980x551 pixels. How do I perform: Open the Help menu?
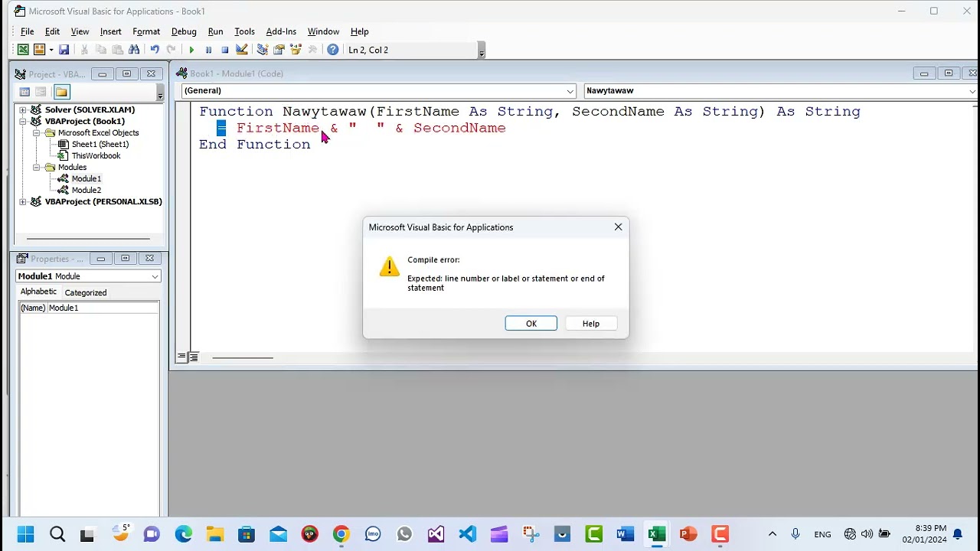(x=360, y=31)
